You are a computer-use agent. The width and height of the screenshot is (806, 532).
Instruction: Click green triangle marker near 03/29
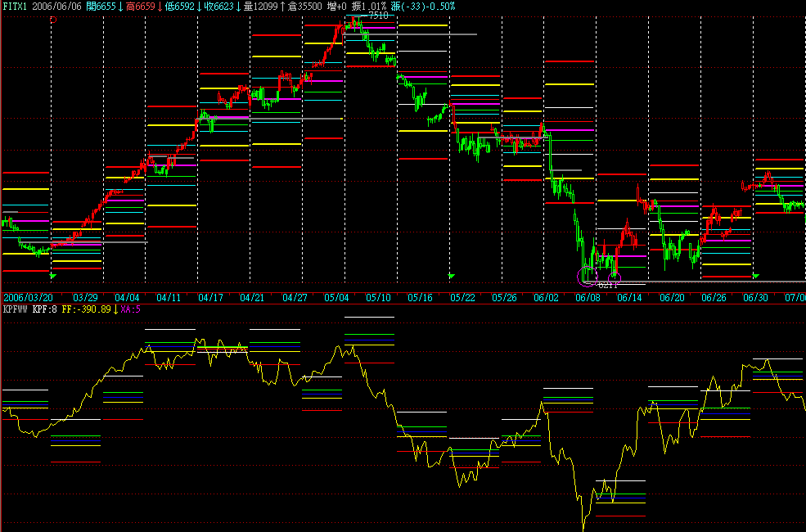(53, 277)
